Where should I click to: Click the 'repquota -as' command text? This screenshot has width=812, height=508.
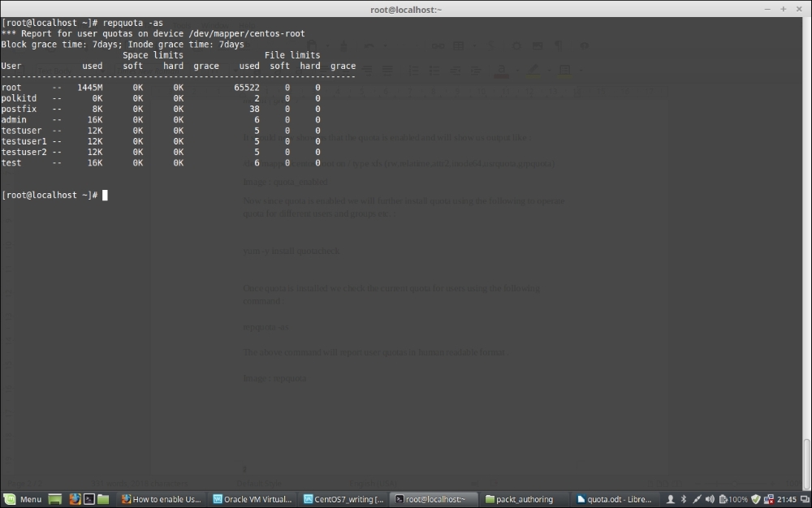click(133, 23)
